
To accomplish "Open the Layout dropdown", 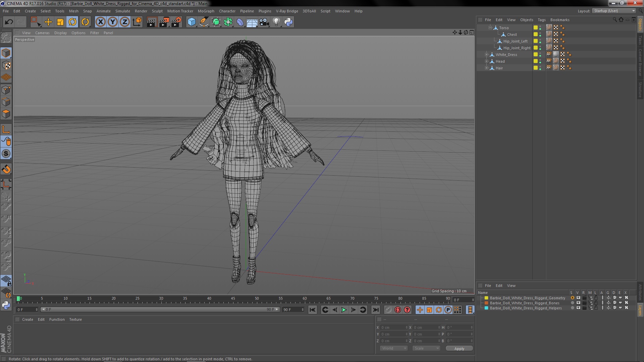I will click(614, 11).
